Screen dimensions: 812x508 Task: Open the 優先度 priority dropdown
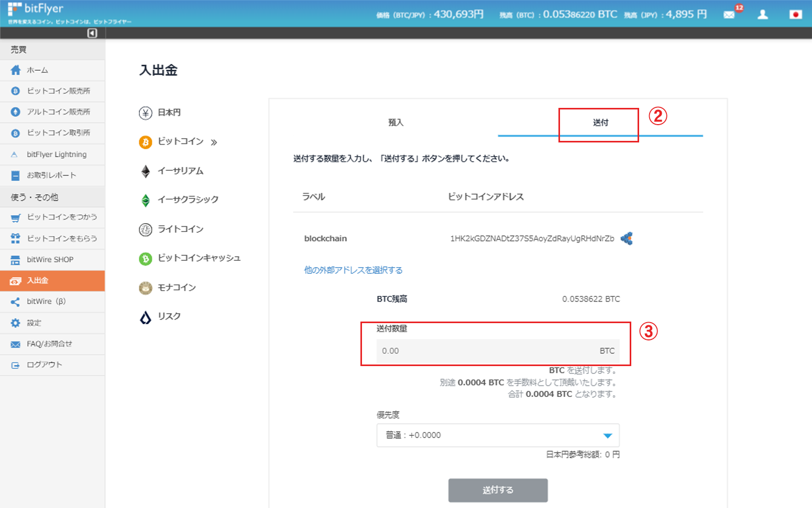[x=498, y=435]
